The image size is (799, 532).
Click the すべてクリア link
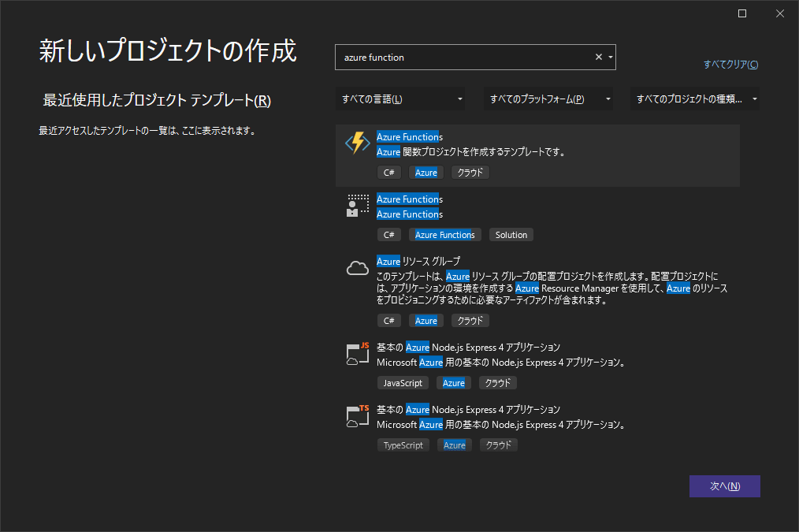point(730,64)
